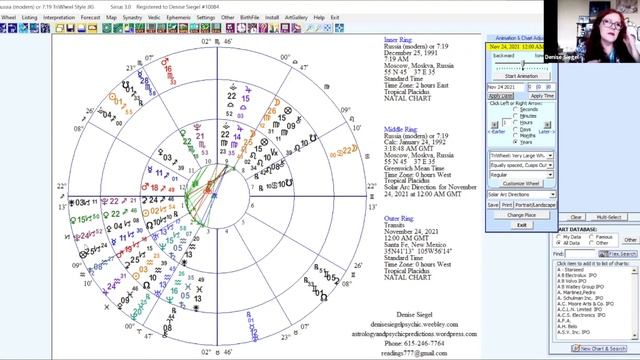Open the Listing menu
640x360 pixels.
click(x=29, y=18)
